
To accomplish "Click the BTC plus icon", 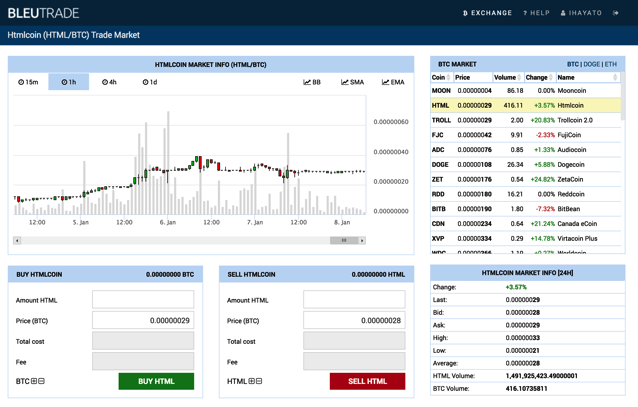I will coord(34,381).
